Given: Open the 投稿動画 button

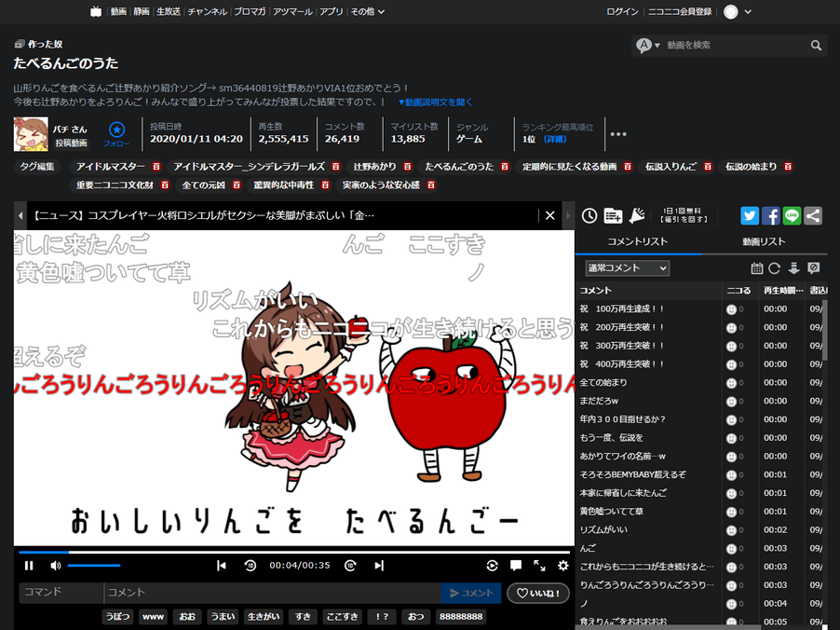Looking at the screenshot, I should click(72, 144).
